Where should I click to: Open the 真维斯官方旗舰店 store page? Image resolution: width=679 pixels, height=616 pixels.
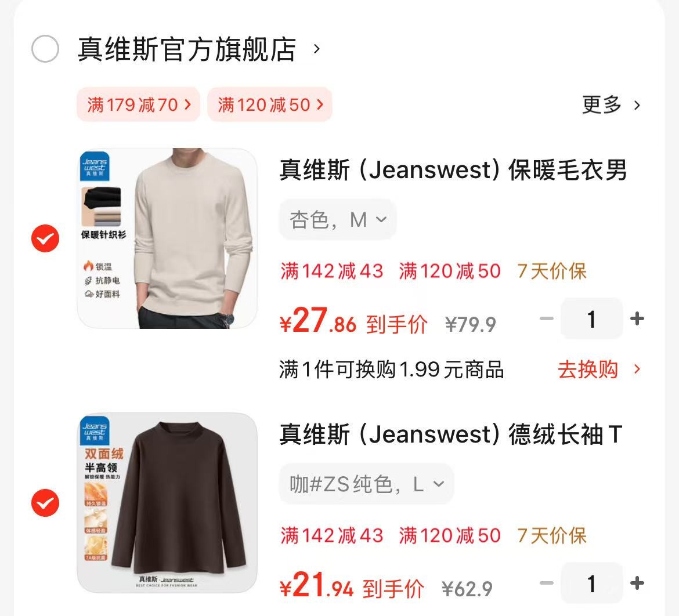187,49
